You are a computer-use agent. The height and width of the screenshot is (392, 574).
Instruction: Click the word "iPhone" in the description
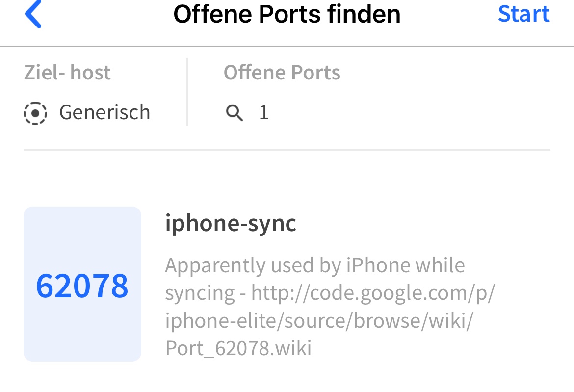pos(378,265)
